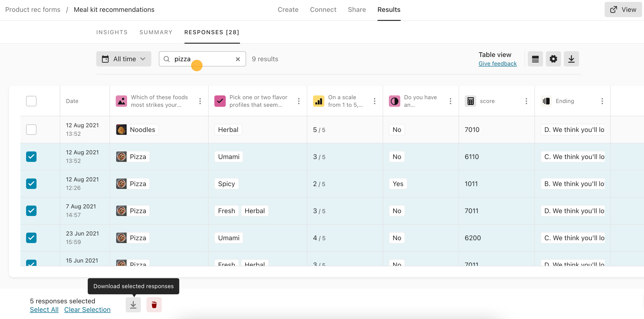Click Pizza thumbnail in 12:26 row
Screen dimensions: 644x319
121,184
